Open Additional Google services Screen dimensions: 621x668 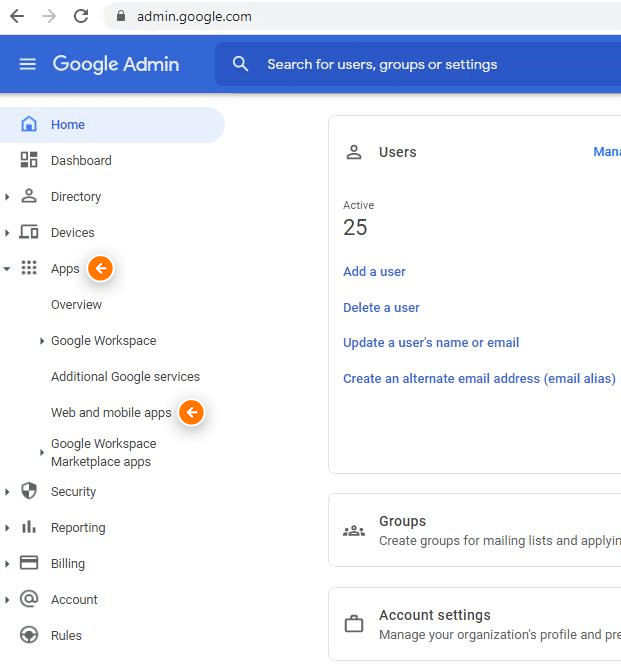(x=125, y=377)
